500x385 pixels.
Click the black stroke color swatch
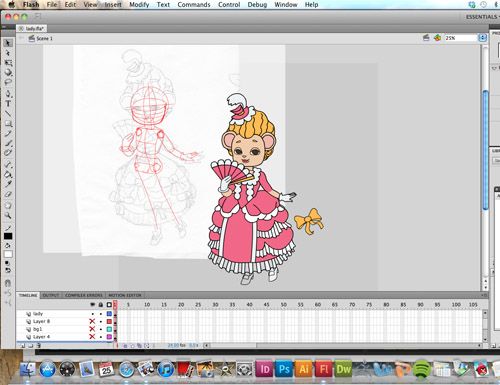tap(8, 236)
